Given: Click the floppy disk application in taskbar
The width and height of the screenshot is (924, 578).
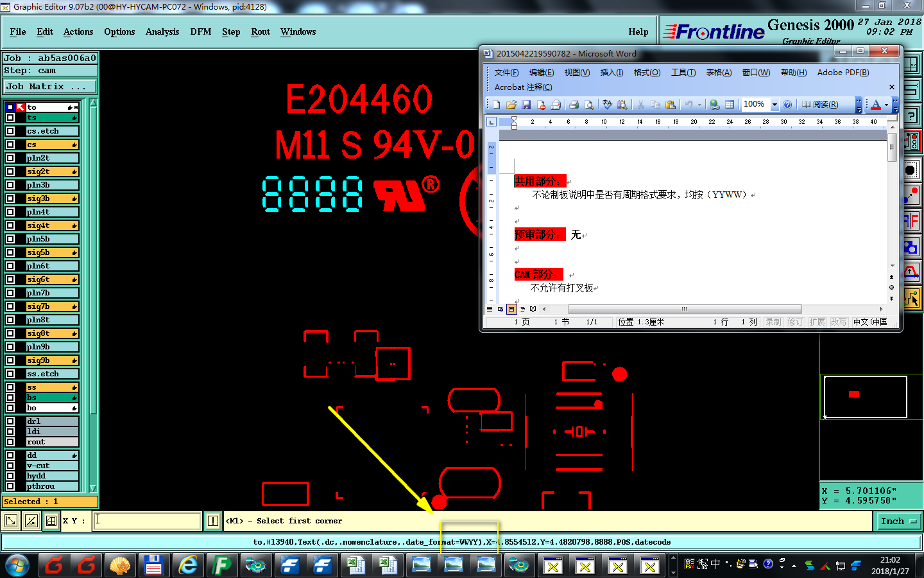Looking at the screenshot, I should pos(153,565).
